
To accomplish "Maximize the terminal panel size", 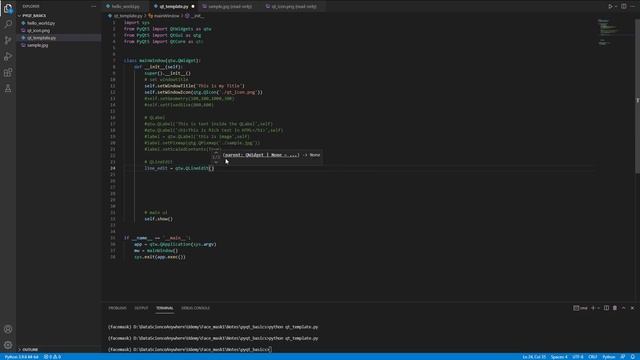I will pos(624,308).
